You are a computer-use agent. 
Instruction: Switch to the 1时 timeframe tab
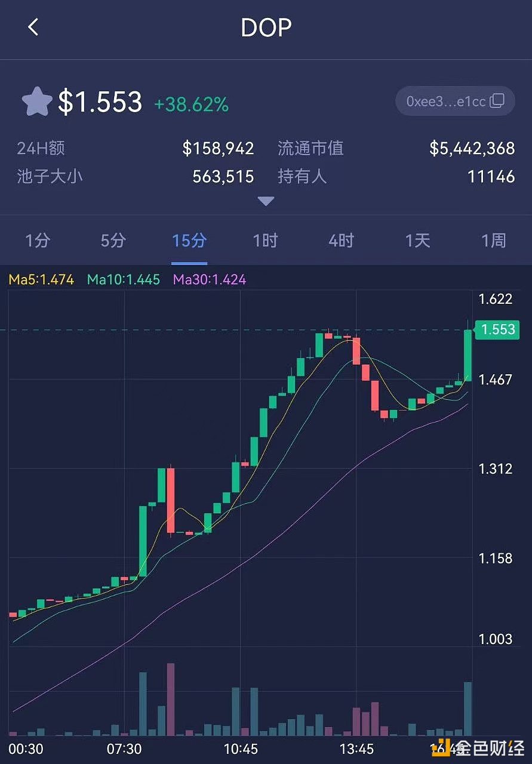pos(266,241)
